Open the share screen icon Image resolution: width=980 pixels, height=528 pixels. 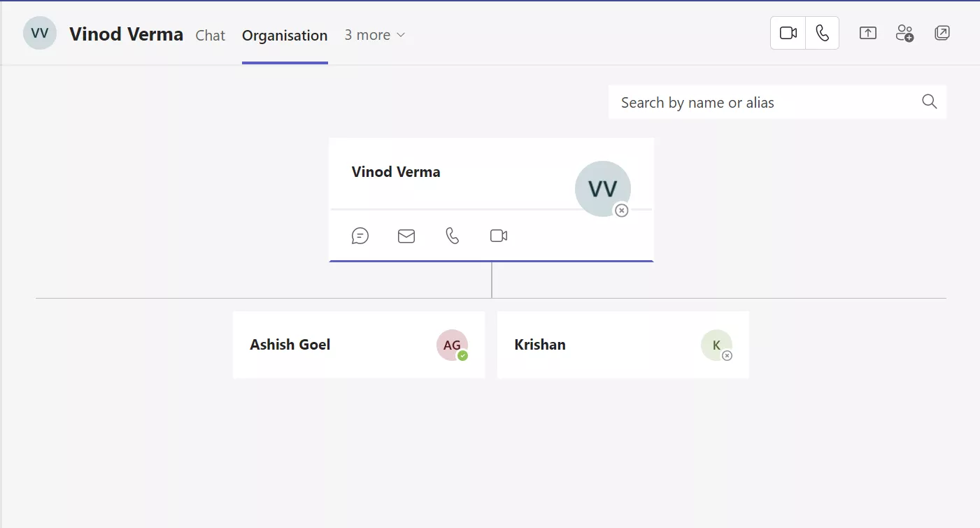(868, 33)
